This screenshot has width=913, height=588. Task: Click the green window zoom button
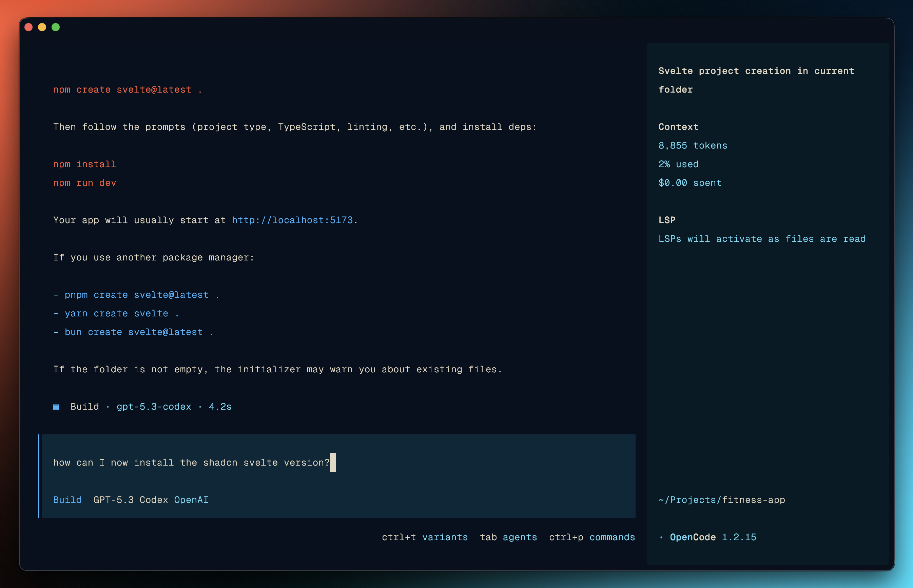(56, 27)
